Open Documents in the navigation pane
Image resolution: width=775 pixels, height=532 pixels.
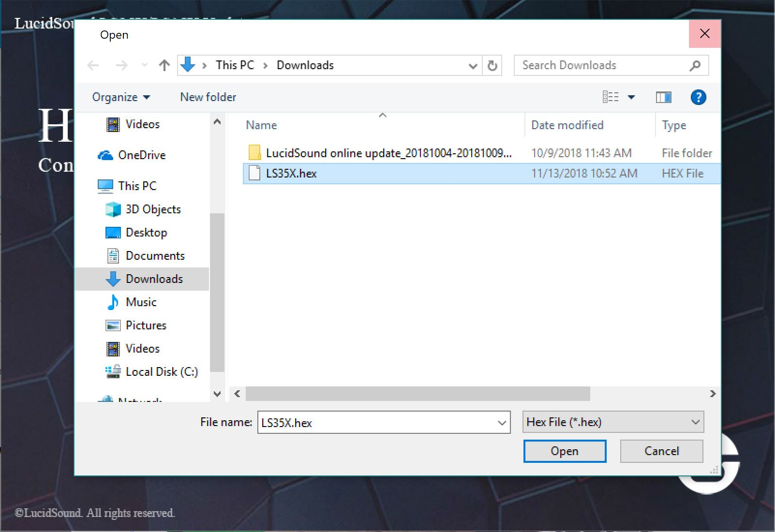[155, 256]
